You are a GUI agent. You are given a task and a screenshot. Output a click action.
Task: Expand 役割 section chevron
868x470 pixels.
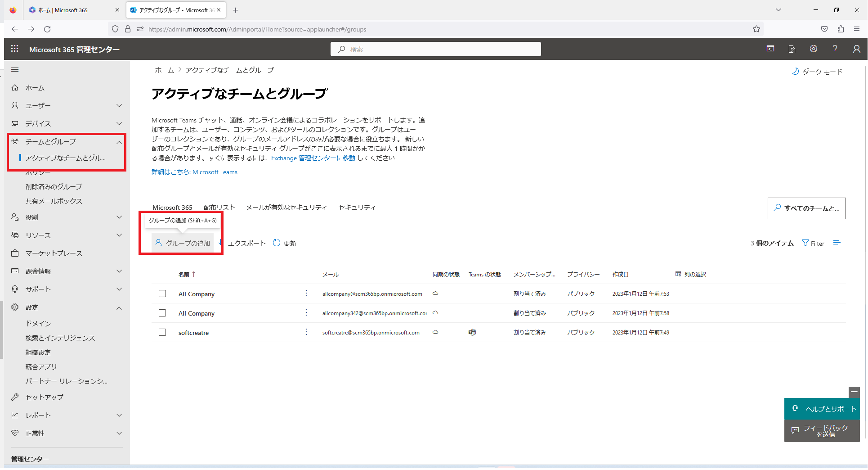pos(119,217)
